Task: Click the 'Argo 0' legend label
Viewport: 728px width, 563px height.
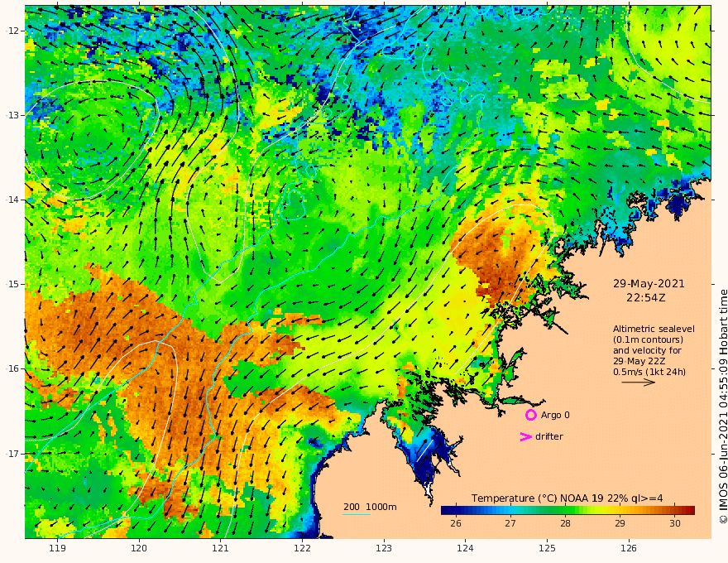Action: [555, 415]
